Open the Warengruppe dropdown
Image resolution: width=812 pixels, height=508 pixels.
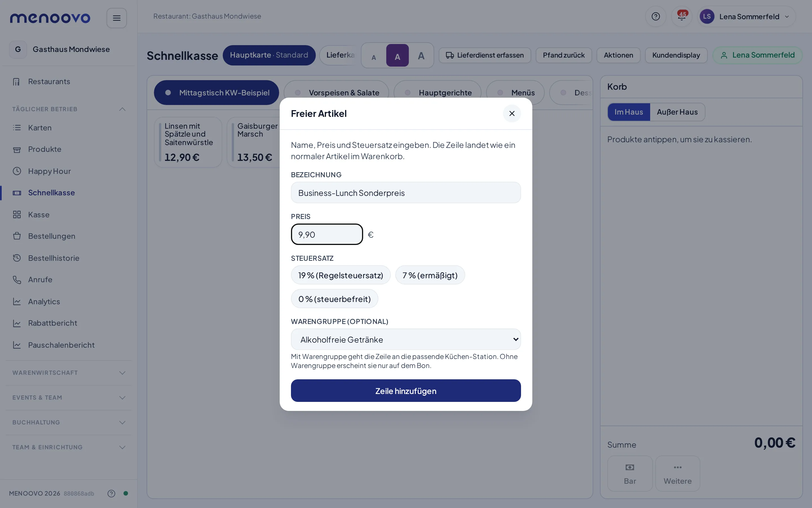(x=406, y=339)
